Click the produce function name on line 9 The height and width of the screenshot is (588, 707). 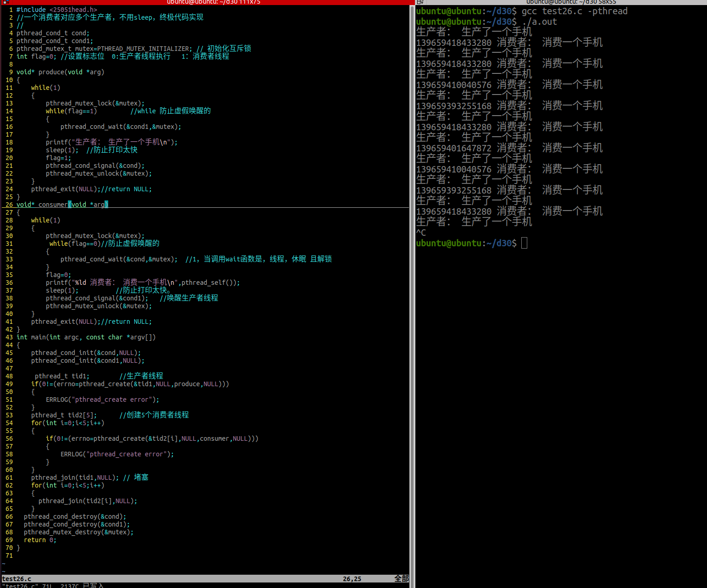pyautogui.click(x=51, y=72)
